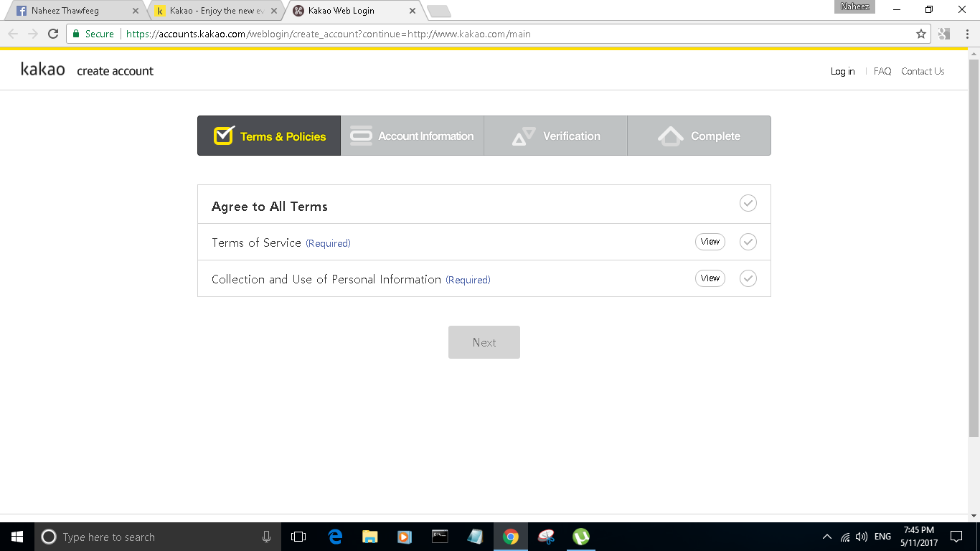The height and width of the screenshot is (551, 980).
Task: Open the volume control
Action: [x=862, y=537]
